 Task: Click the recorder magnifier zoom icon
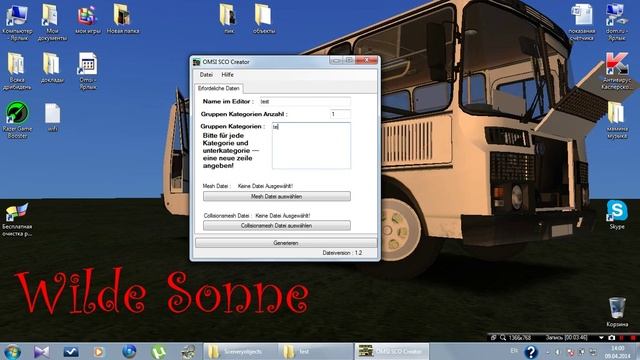pyautogui.click(x=503, y=338)
